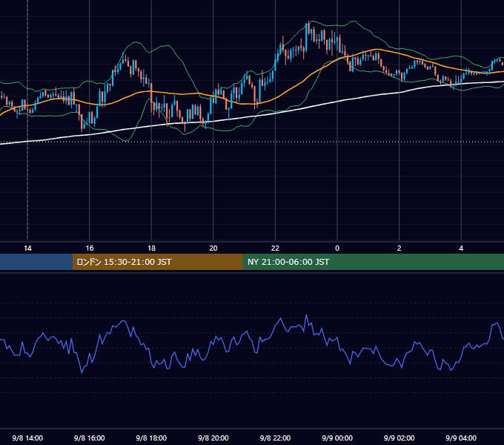Viewport: 504px width, 445px height.
Task: Click the 18 hour label on price chart axis
Action: (151, 248)
